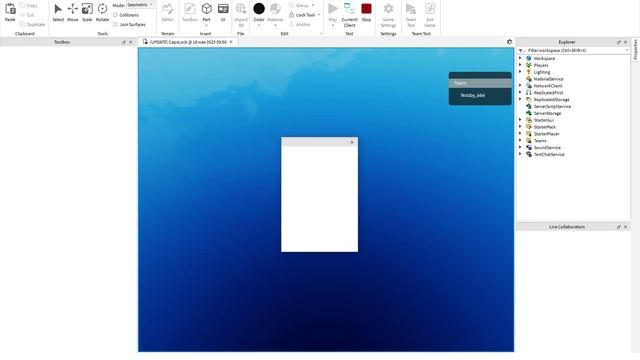Click the Cut button
Image resolution: width=640 pixels, height=360 pixels.
tap(27, 15)
